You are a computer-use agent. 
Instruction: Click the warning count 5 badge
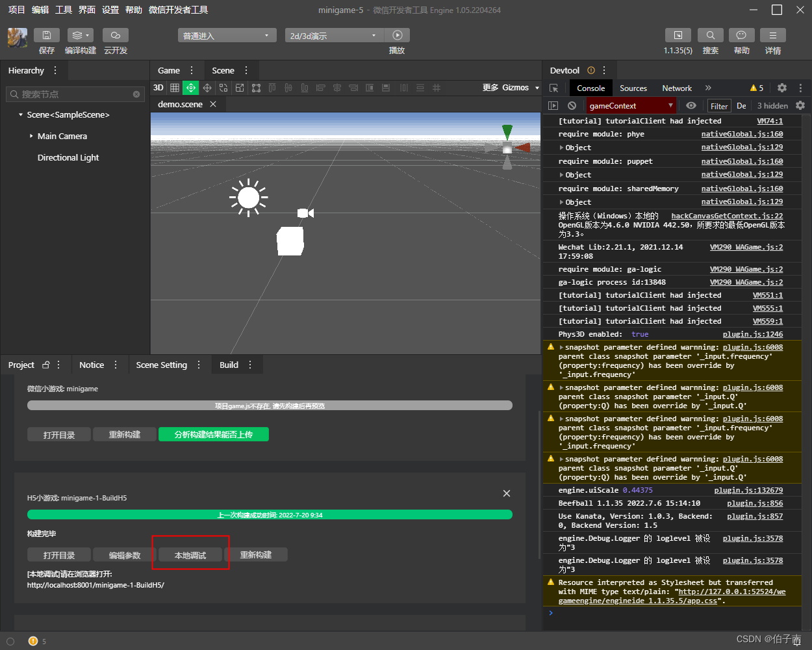757,88
